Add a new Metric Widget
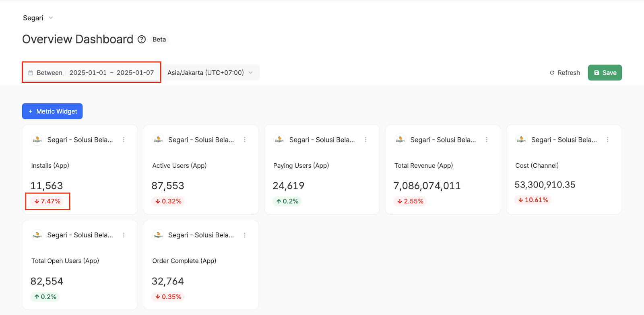 pos(52,111)
